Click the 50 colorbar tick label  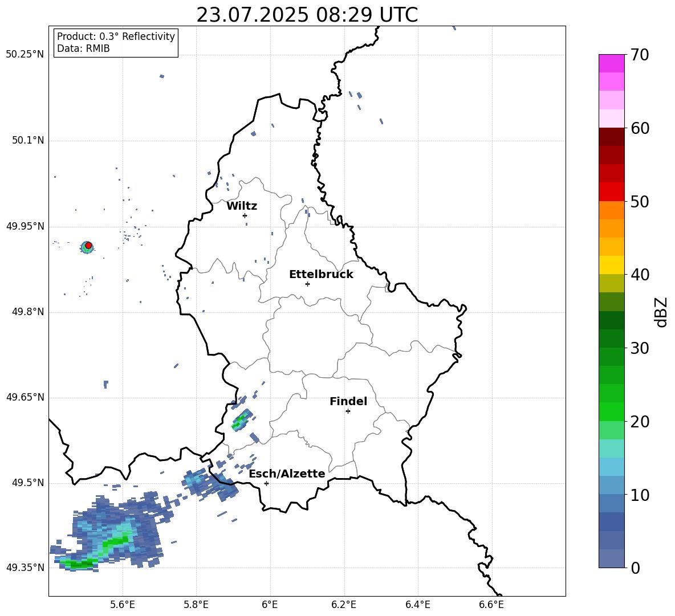click(640, 201)
